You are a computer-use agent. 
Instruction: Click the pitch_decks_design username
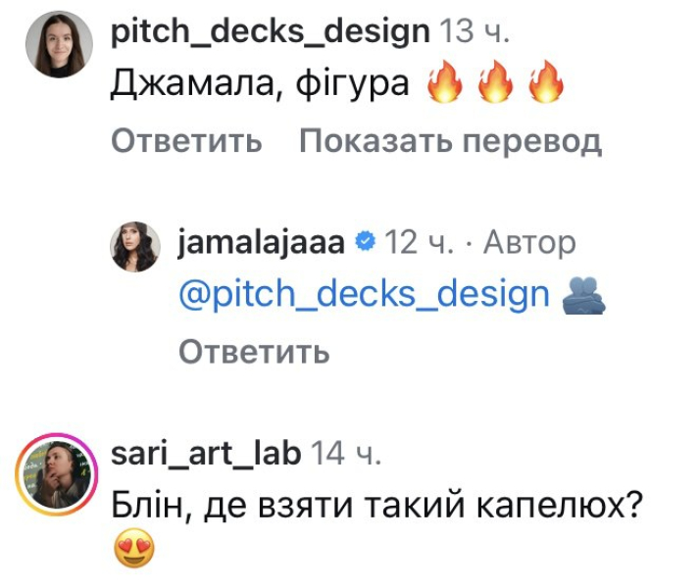point(270,31)
